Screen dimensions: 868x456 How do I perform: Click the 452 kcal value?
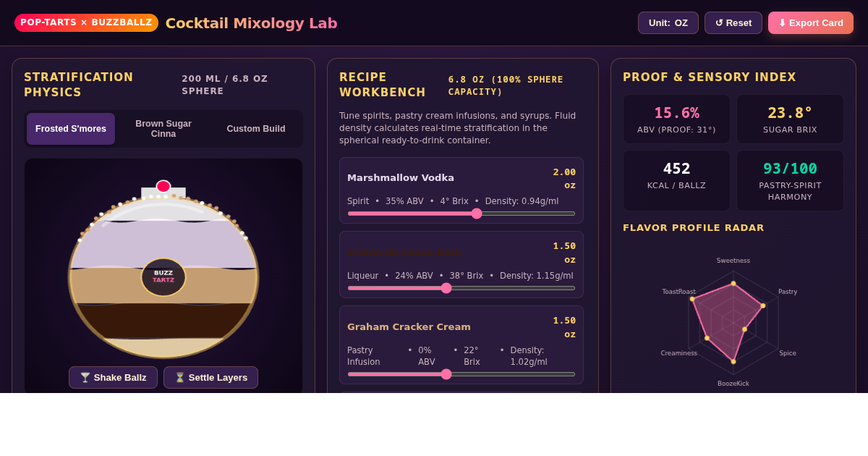point(677,169)
